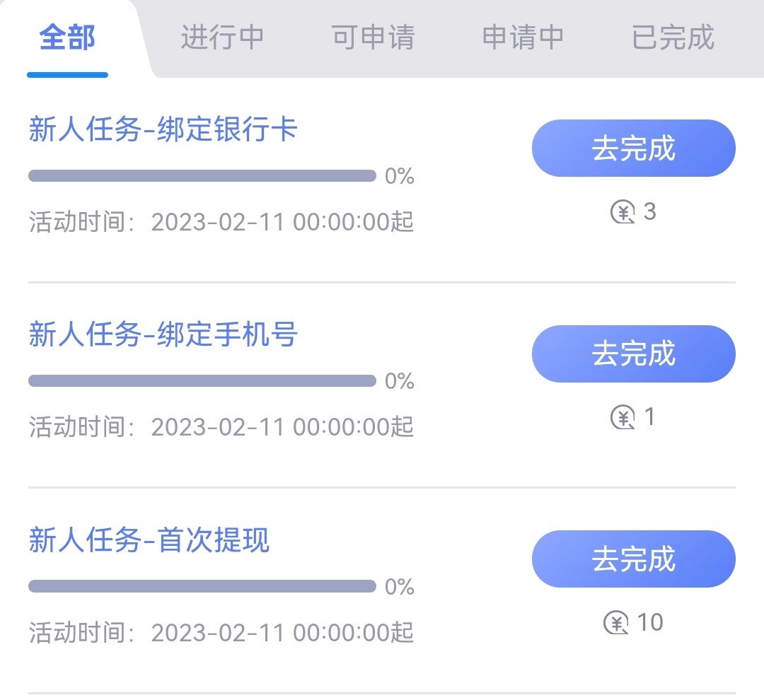Tap 去完成 for the 首次提现 task
Screen dimensions: 764x700
[633, 559]
